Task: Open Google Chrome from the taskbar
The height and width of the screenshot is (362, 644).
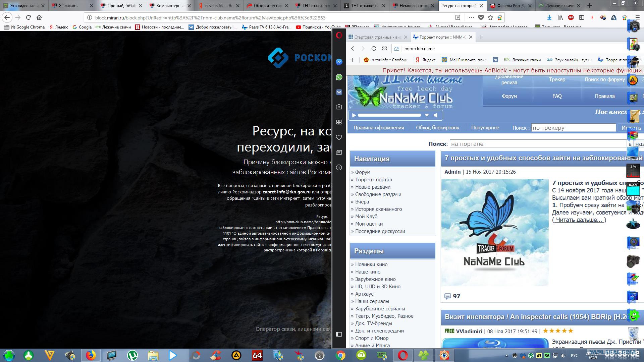Action: (x=340, y=355)
